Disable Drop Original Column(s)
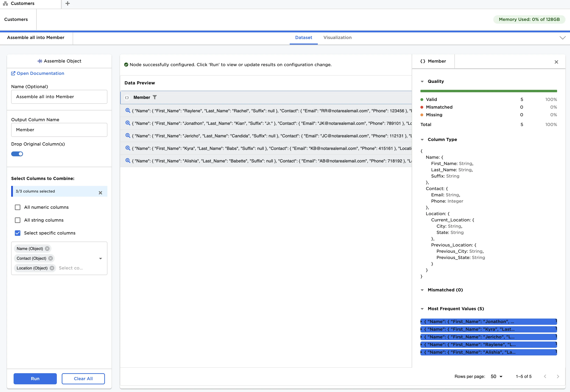The height and width of the screenshot is (392, 570). (17, 154)
